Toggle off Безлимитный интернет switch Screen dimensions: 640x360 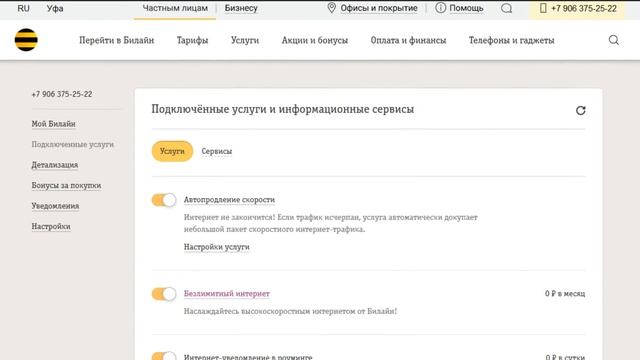[x=164, y=294]
